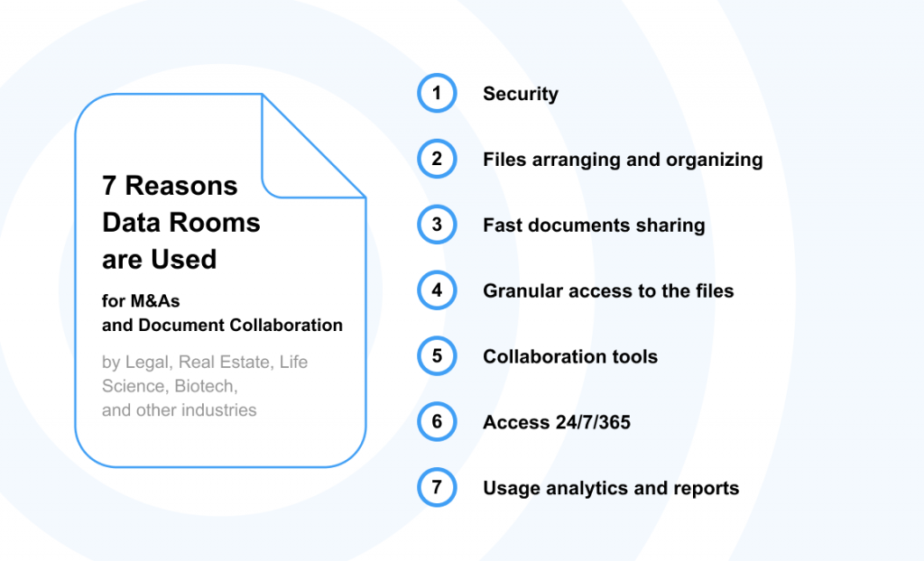
Task: Click the numbered circle 1 icon
Action: point(437,93)
